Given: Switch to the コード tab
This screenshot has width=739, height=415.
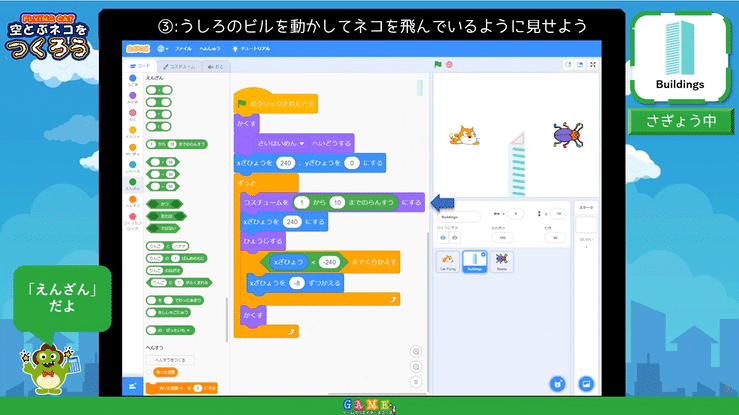Looking at the screenshot, I should 140,66.
